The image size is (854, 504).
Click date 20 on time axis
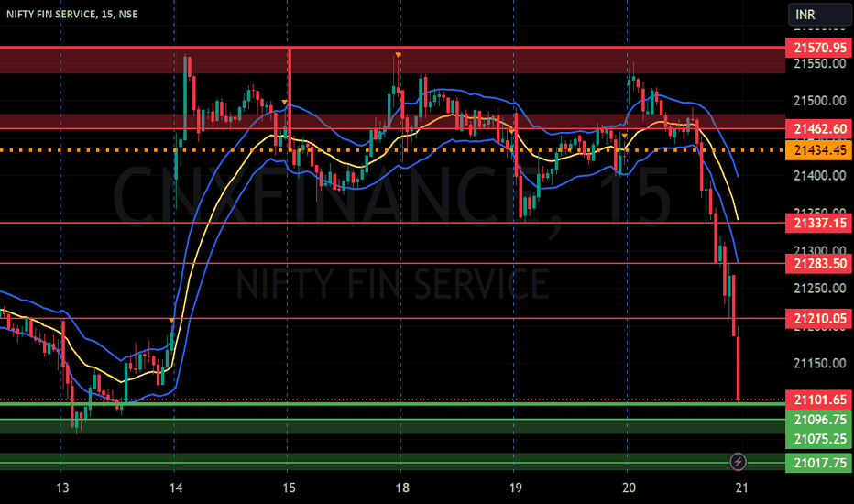tap(629, 488)
